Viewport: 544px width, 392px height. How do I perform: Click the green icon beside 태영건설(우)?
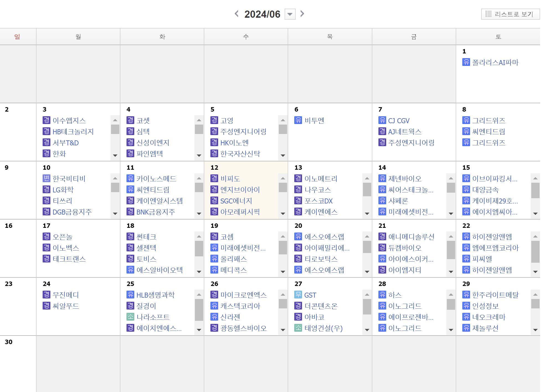[x=298, y=328]
